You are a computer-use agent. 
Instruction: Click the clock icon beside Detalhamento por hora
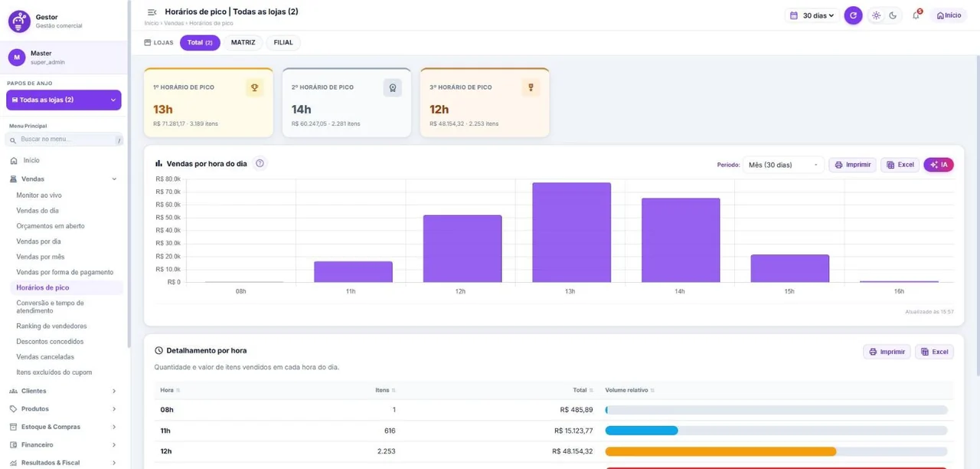158,351
